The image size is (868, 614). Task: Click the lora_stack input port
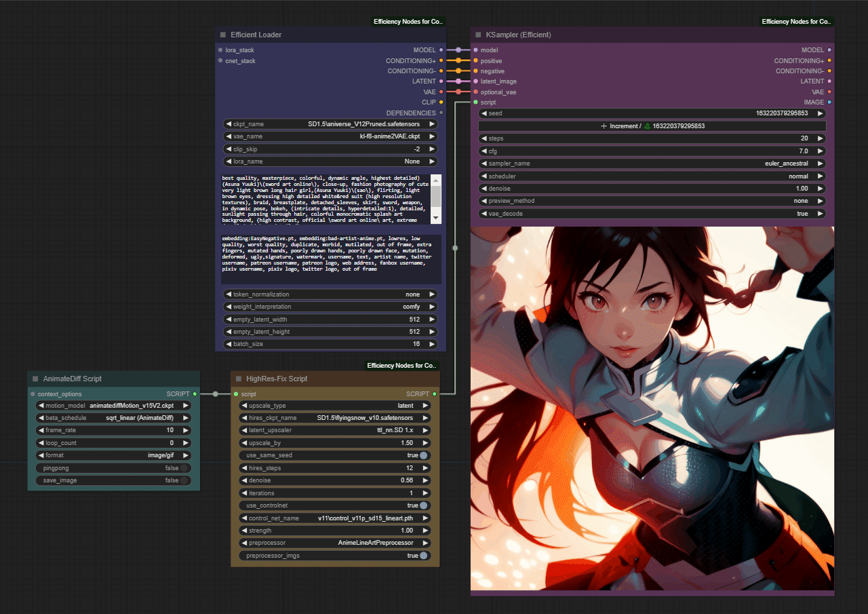click(x=220, y=50)
